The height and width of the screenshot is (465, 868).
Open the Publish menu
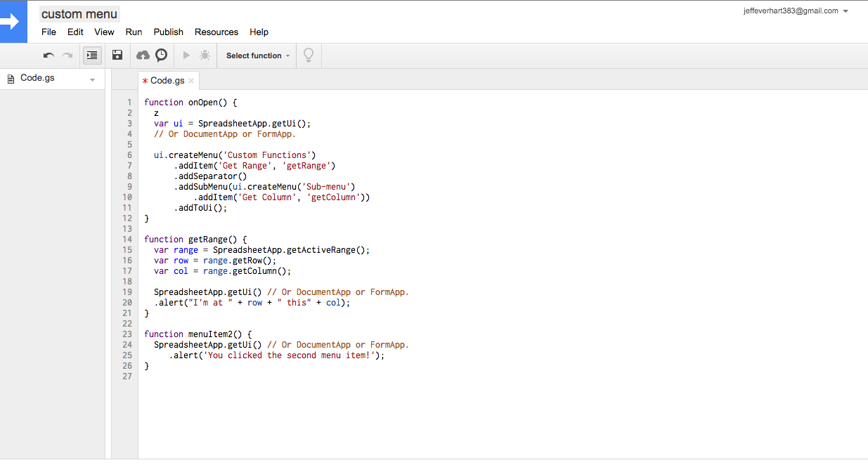click(x=169, y=32)
